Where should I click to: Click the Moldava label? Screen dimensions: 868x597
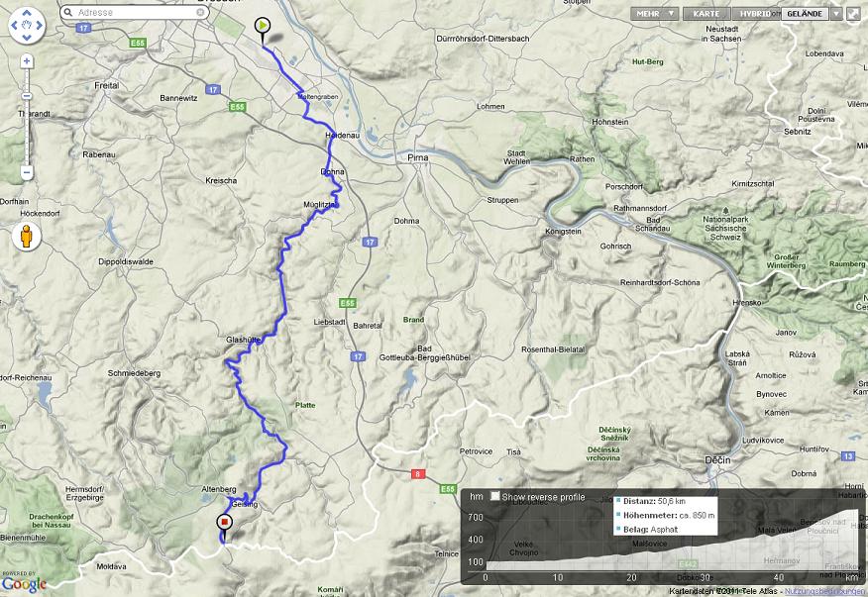[x=111, y=566]
